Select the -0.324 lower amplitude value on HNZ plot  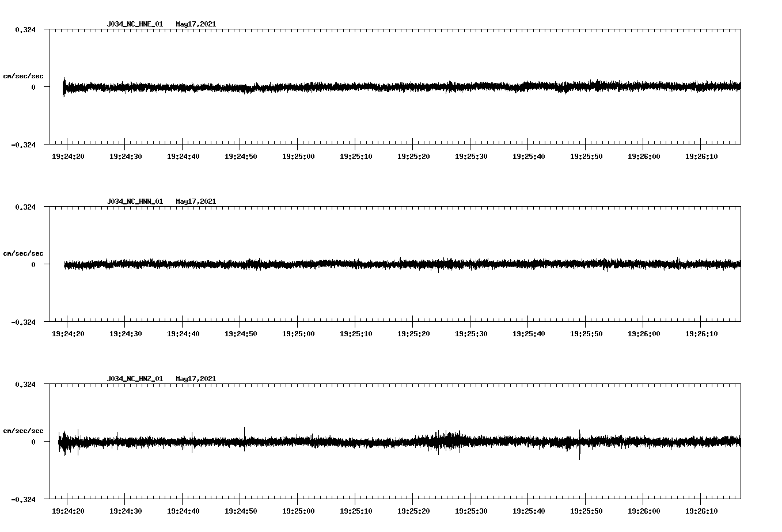pyautogui.click(x=22, y=501)
